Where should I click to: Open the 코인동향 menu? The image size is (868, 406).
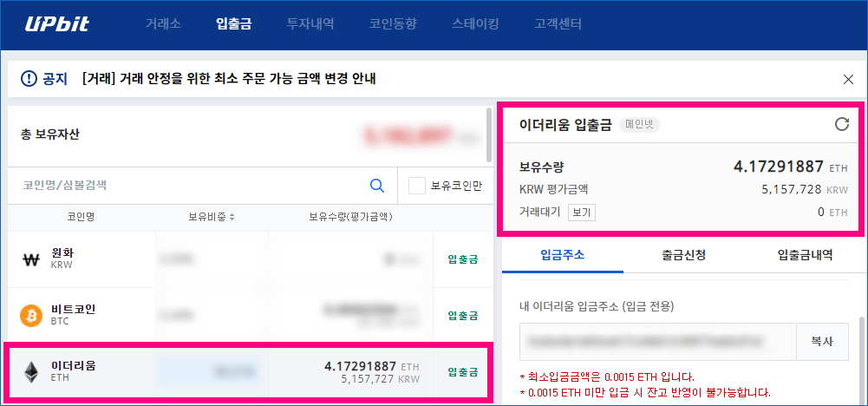[x=393, y=23]
